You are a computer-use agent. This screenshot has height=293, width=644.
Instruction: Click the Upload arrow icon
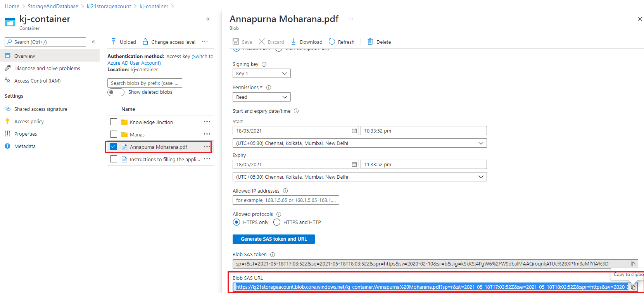pyautogui.click(x=114, y=42)
